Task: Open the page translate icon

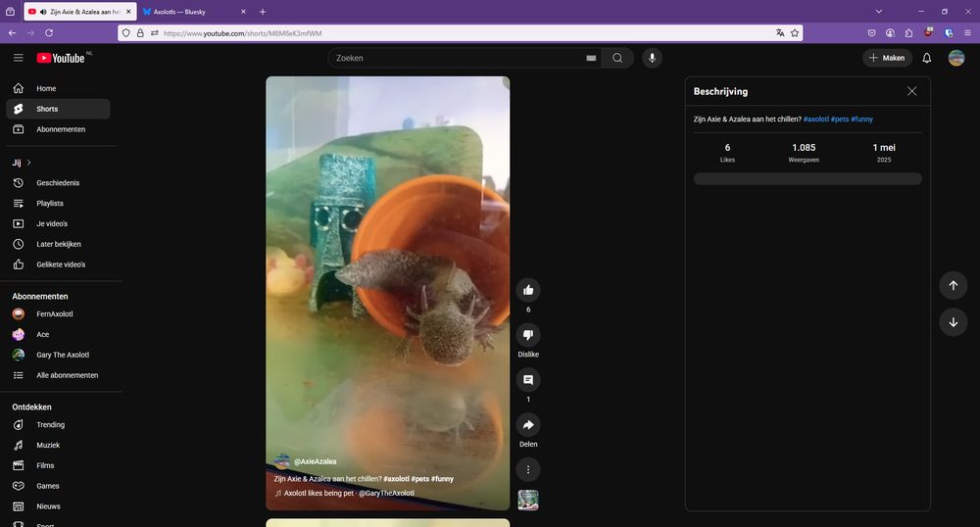Action: tap(780, 33)
